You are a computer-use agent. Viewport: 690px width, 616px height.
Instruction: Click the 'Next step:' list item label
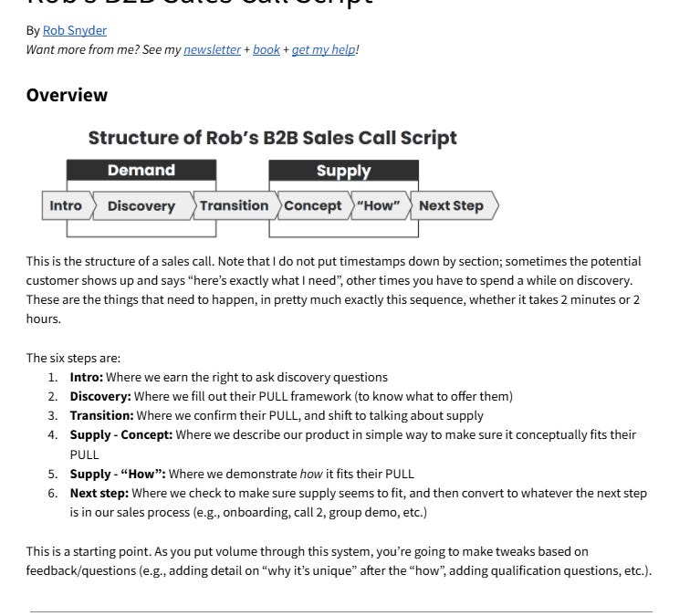pyautogui.click(x=99, y=493)
